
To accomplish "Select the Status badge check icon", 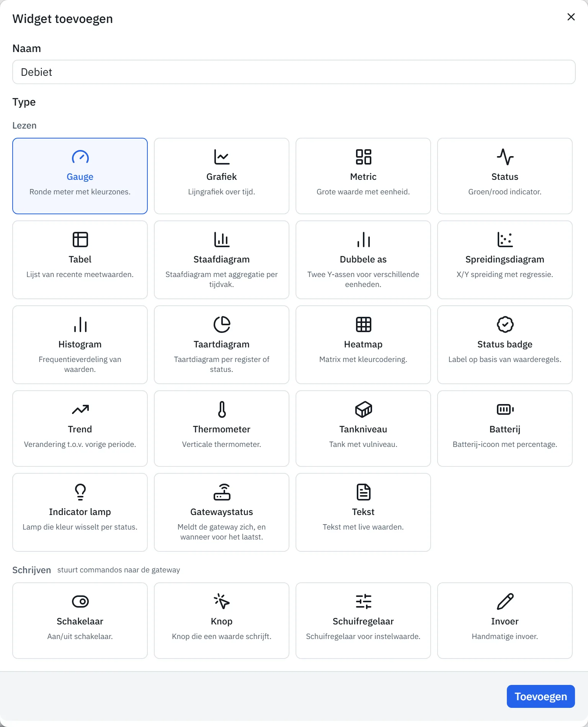I will tap(505, 324).
